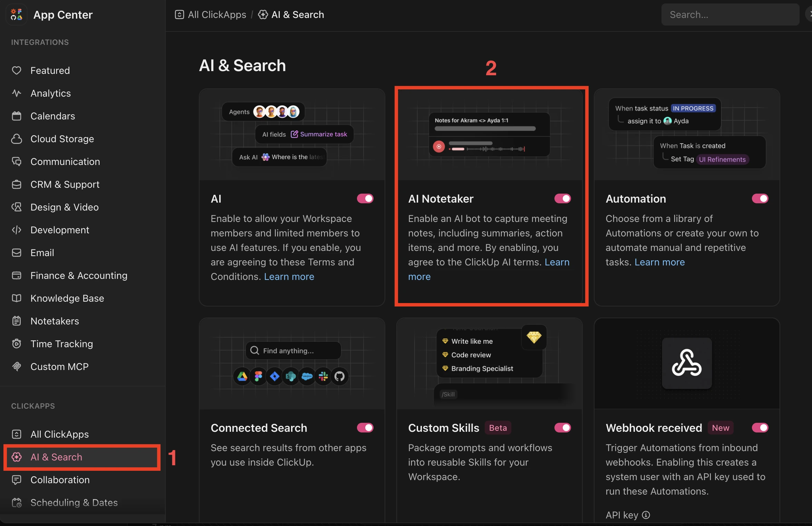
Task: Click the Finance & Accounting card icon
Action: point(17,275)
